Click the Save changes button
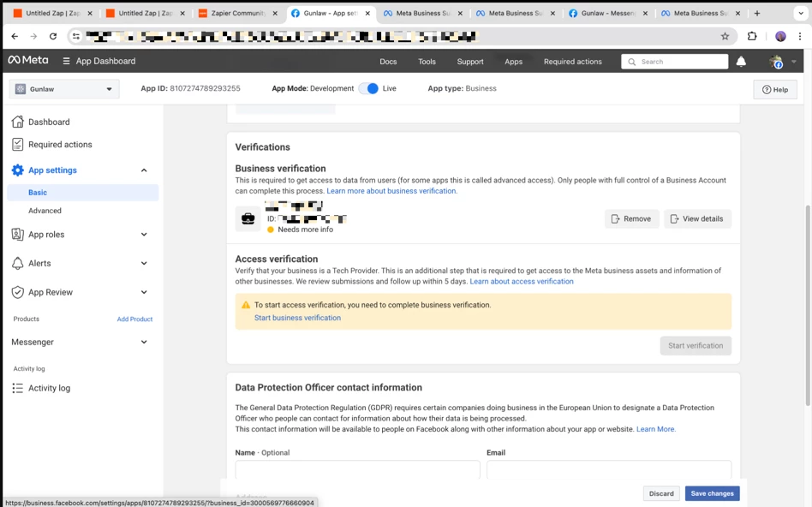Screen dimensions: 812x507 tap(712, 493)
